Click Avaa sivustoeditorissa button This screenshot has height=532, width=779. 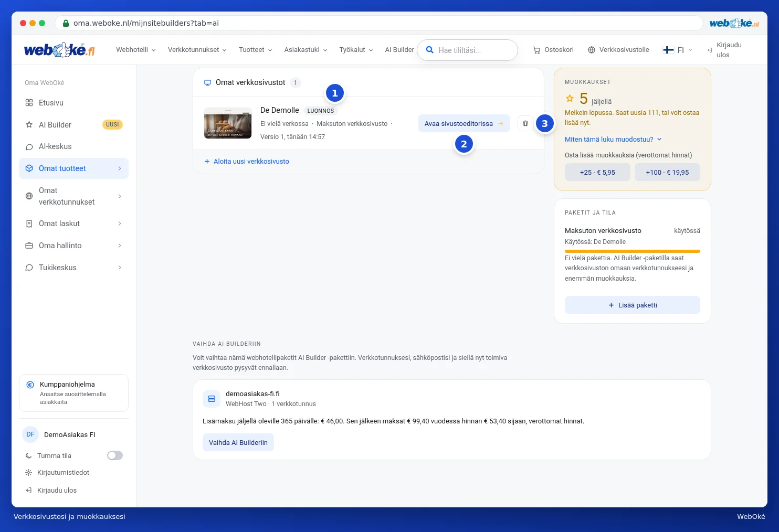point(464,123)
